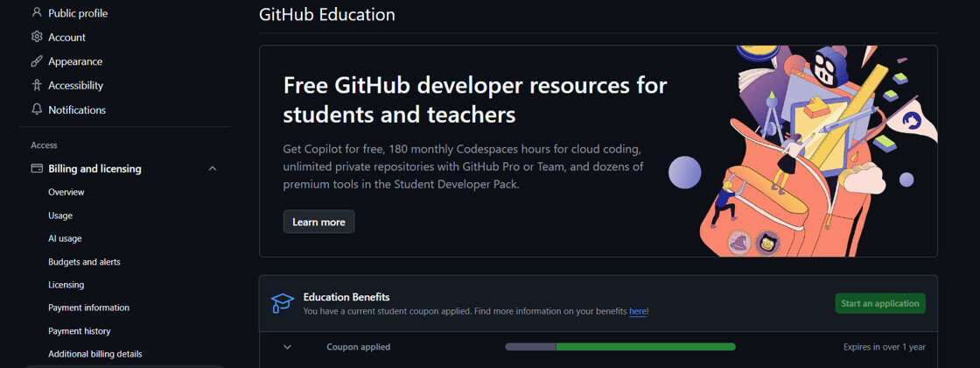This screenshot has width=980, height=368.
Task: Expand the Coupon applied row chevron
Action: pos(288,347)
